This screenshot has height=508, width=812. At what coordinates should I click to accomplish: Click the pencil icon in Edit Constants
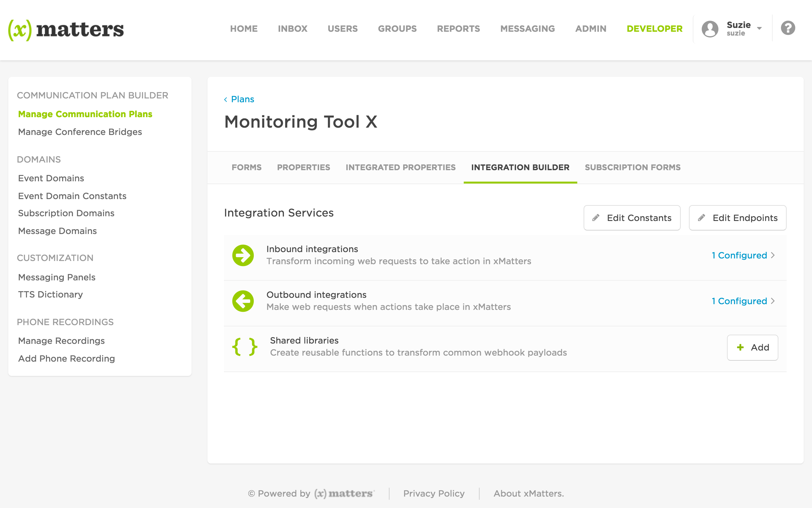click(x=596, y=218)
